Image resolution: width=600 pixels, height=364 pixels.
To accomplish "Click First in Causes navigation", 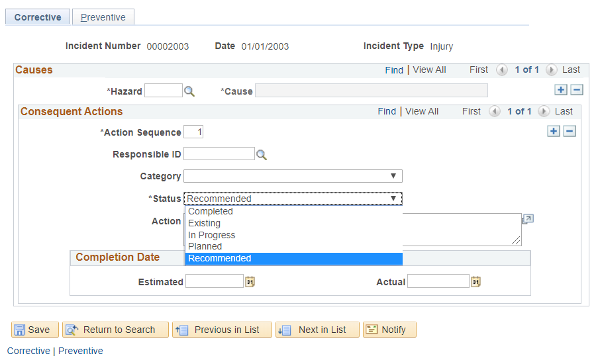I will click(479, 69).
